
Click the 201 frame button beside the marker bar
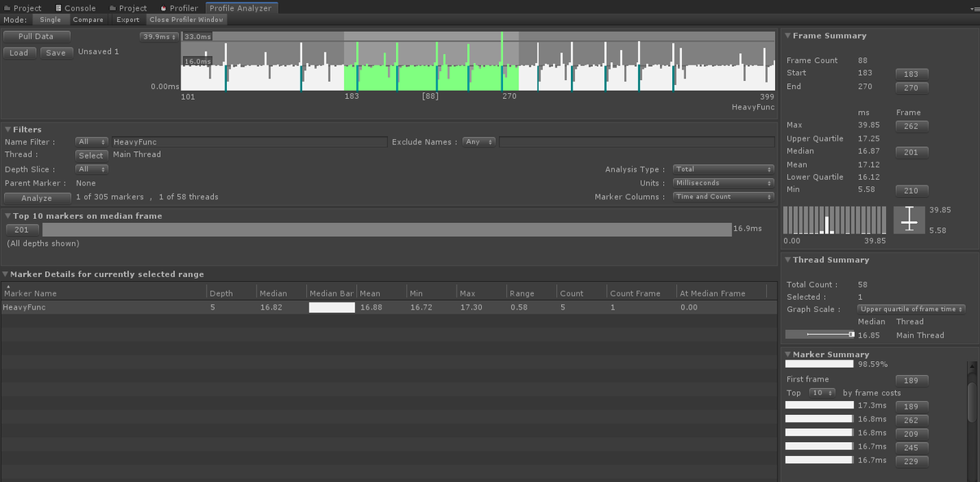coord(22,230)
